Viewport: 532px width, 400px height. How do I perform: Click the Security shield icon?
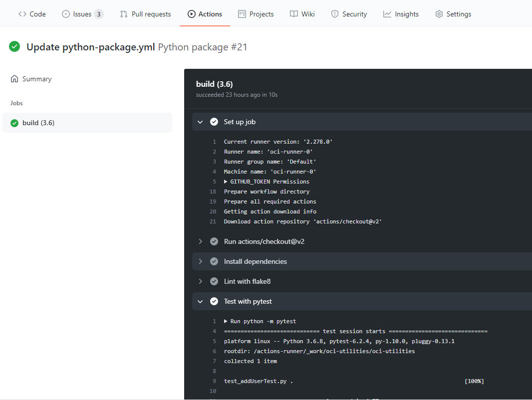pos(335,14)
